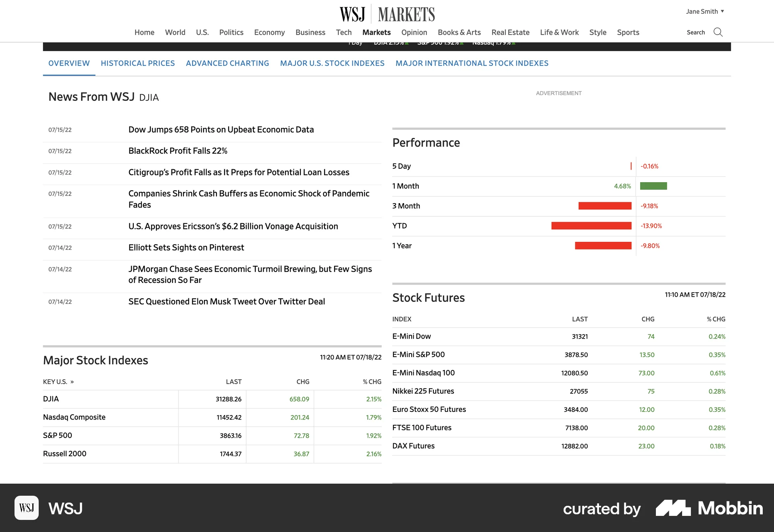Open the Advanced Charting tab
Screen dimensions: 774x532
227,63
